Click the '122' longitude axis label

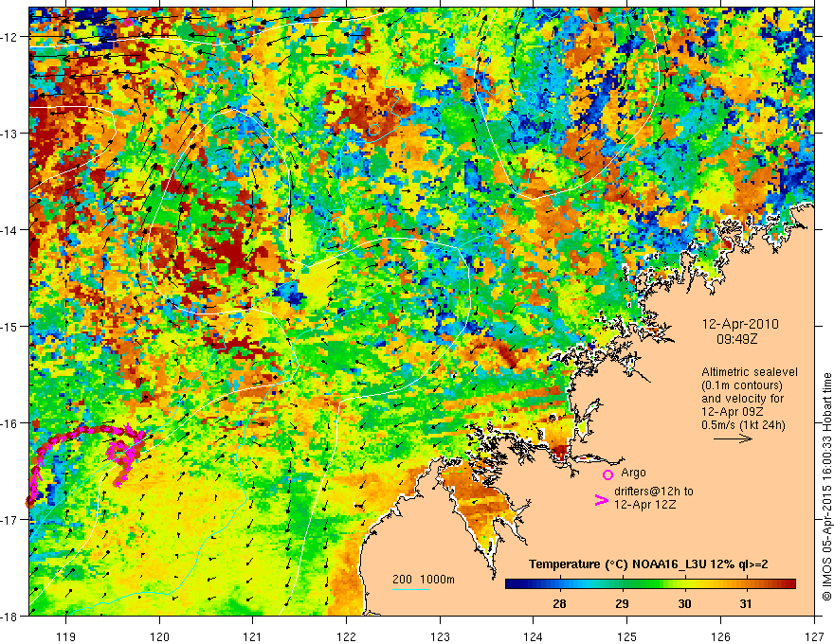click(346, 637)
